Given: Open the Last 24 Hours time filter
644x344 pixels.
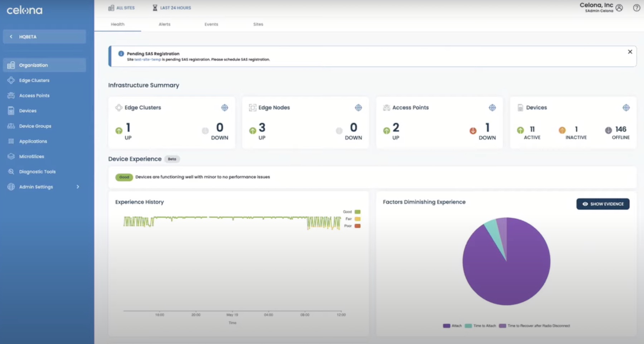Looking at the screenshot, I should [172, 8].
